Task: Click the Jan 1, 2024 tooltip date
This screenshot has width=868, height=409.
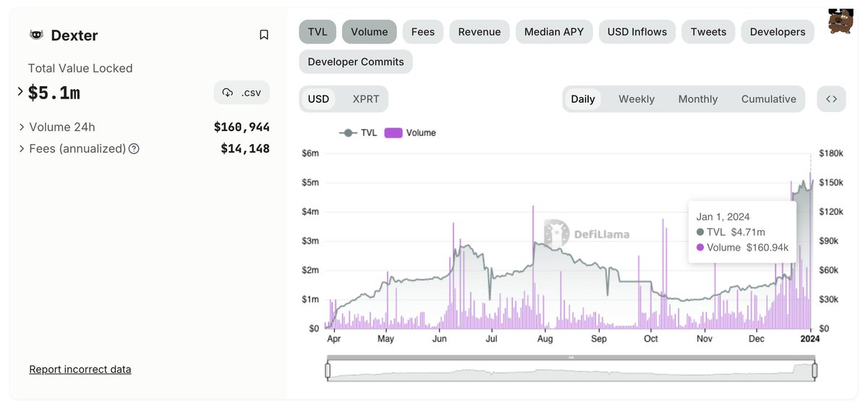Action: pos(723,216)
